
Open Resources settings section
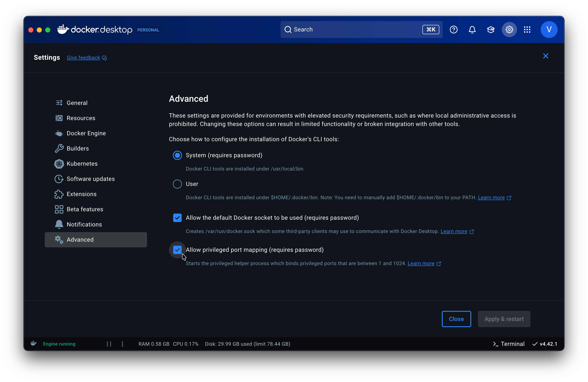pos(96,118)
